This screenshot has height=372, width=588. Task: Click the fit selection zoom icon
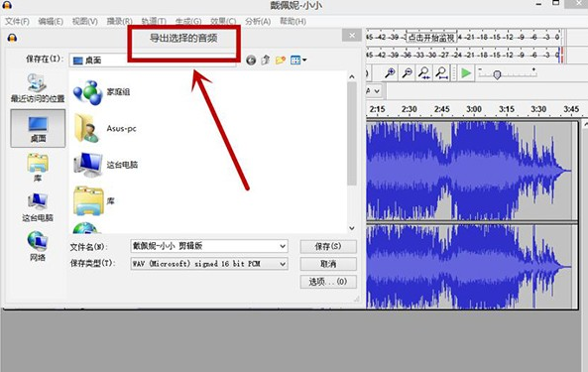[x=424, y=72]
